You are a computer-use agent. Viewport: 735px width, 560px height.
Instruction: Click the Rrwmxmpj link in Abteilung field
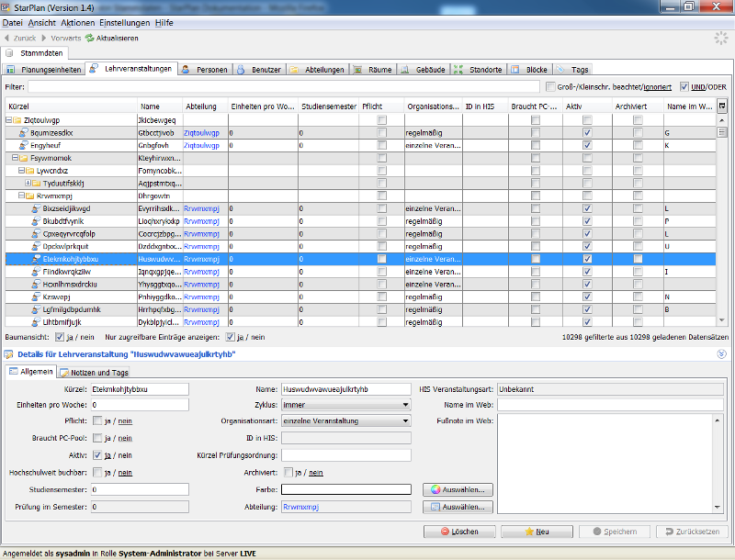pos(301,507)
